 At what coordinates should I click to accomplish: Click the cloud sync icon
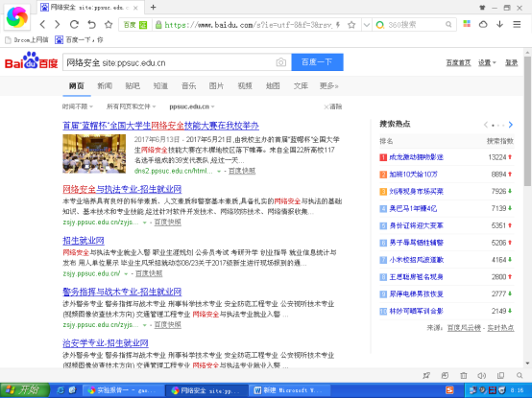[483, 24]
